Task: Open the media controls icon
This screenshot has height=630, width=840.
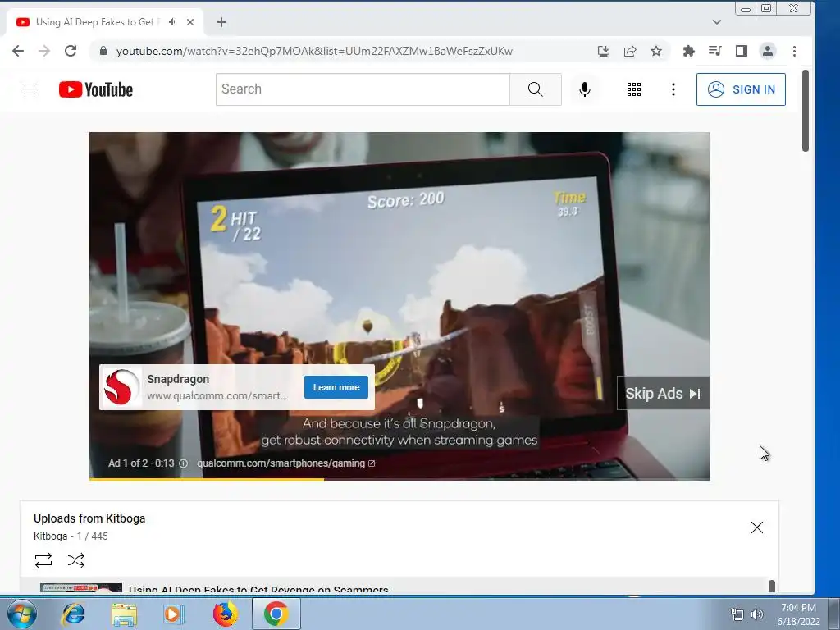Action: pos(715,51)
